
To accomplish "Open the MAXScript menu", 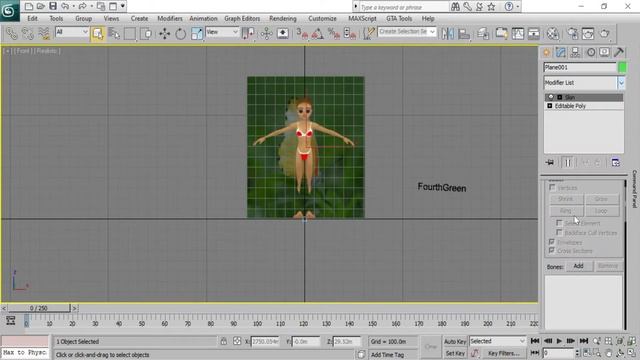I will tap(362, 18).
